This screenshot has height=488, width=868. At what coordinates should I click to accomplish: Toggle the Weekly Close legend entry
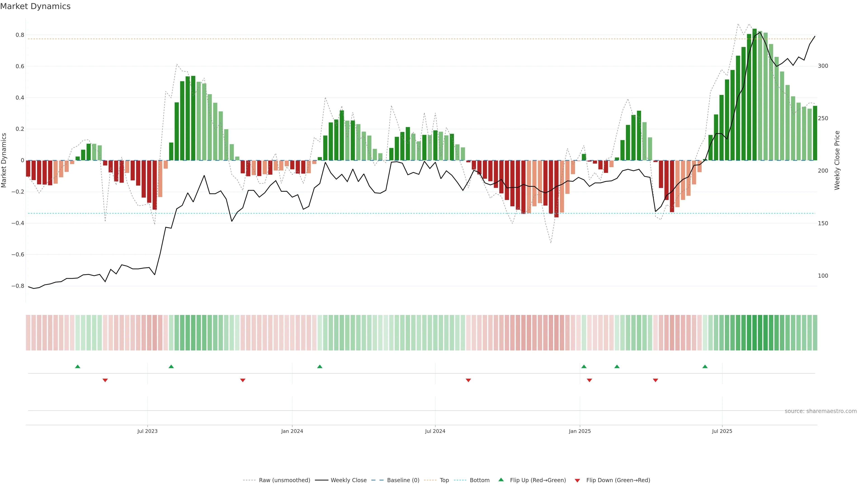(x=348, y=480)
